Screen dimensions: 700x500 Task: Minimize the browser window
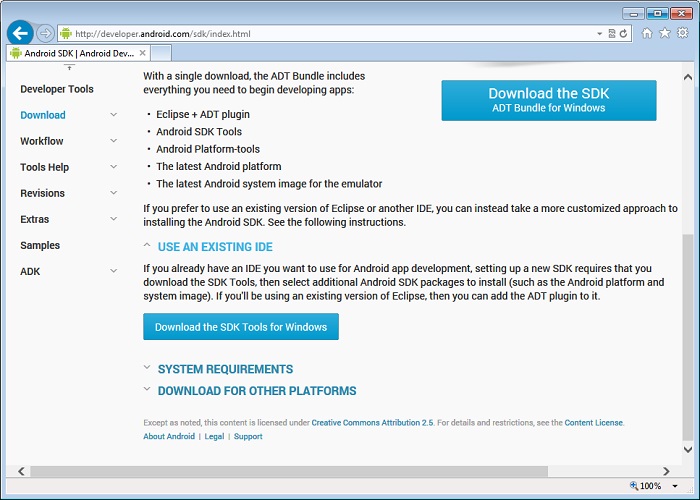coord(633,14)
